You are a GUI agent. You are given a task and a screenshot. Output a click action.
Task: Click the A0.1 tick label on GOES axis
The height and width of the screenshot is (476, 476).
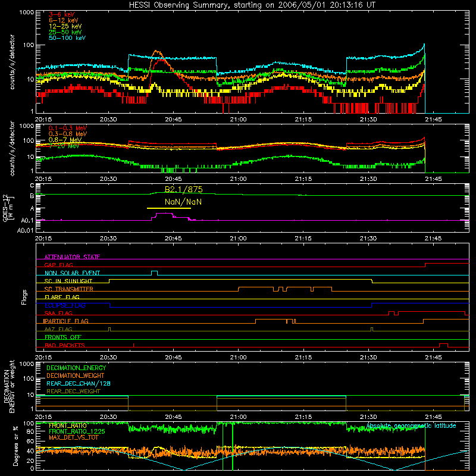27,220
